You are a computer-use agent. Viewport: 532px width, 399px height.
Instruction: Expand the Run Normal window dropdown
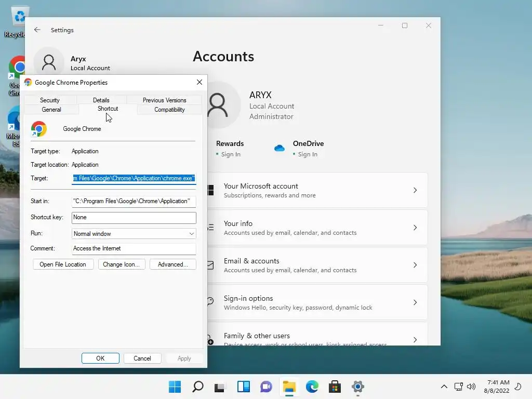(x=134, y=233)
